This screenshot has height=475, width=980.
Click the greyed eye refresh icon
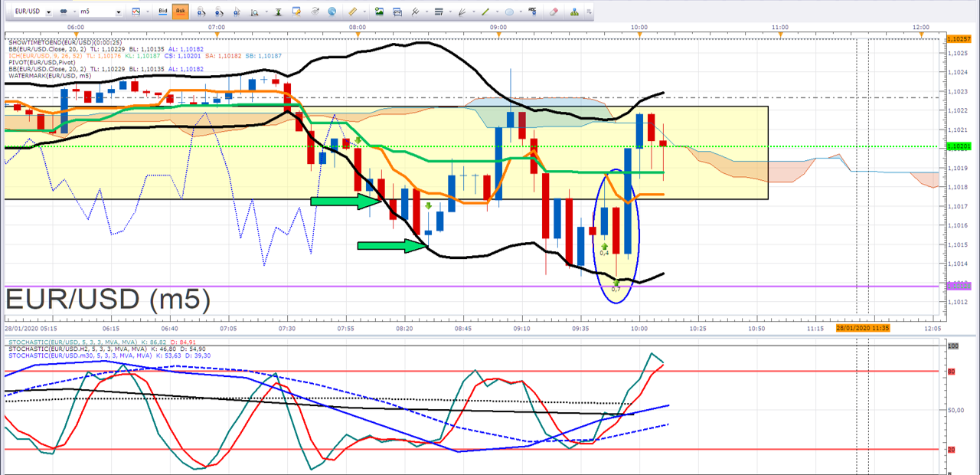(315, 11)
